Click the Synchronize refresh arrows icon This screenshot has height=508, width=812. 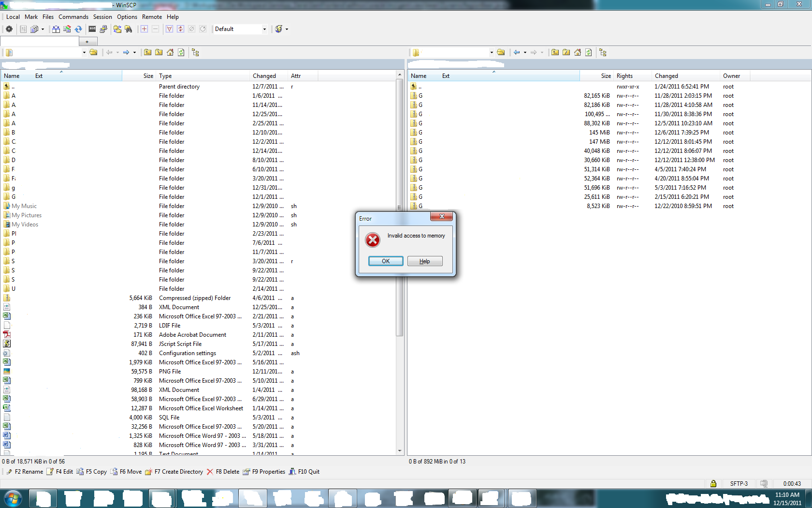click(x=78, y=29)
